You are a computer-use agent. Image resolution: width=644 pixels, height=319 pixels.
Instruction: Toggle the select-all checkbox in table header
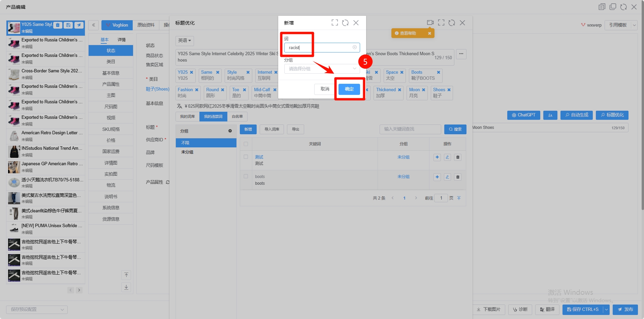(246, 144)
